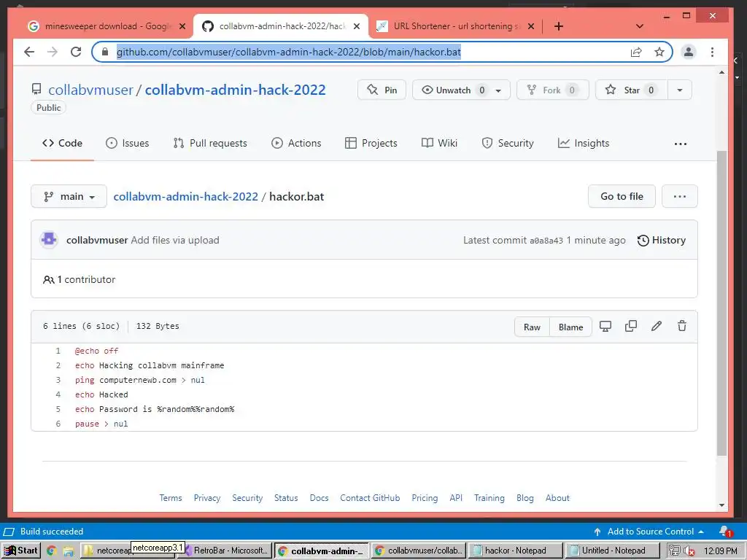Screen dimensions: 747x560
Task: Delete file with trash icon
Action: 682,326
